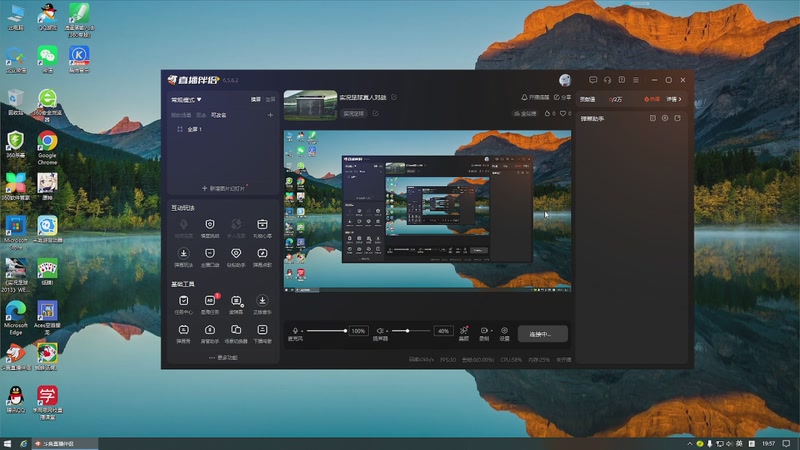The image size is (800, 450).
Task: Click the 连接中 start broadcast button
Action: coord(542,334)
